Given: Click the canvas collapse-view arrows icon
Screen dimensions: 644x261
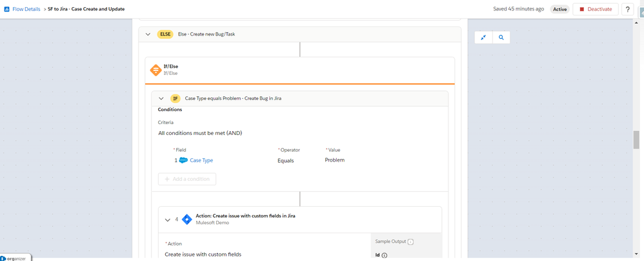Looking at the screenshot, I should tap(483, 37).
